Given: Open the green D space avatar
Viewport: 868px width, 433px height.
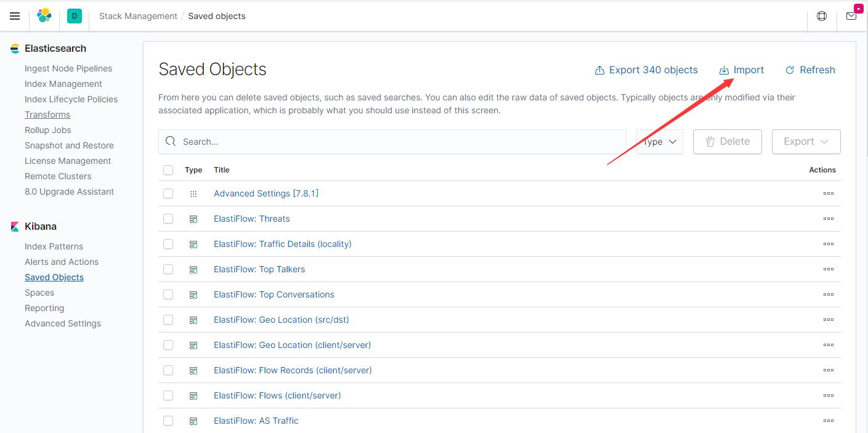Looking at the screenshot, I should (x=75, y=16).
